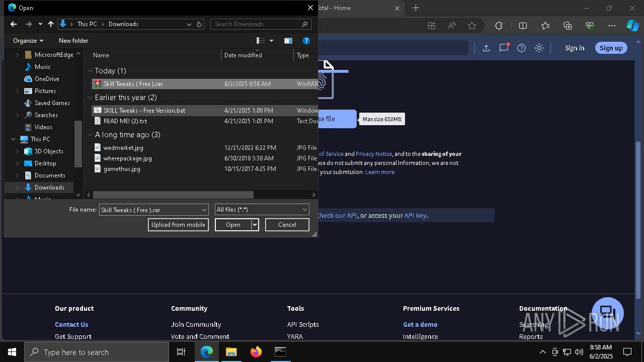Click the Edge Extensions icon
The width and height of the screenshot is (644, 362).
click(499, 26)
